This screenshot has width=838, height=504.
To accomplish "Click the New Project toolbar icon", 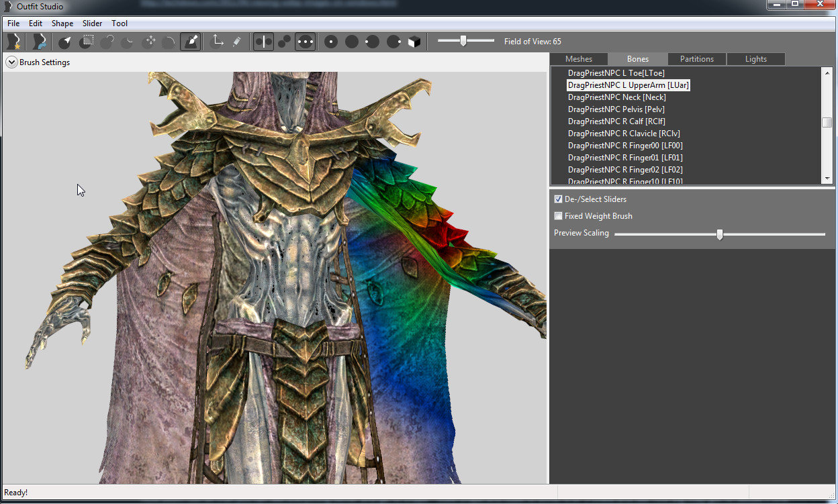I will click(12, 42).
